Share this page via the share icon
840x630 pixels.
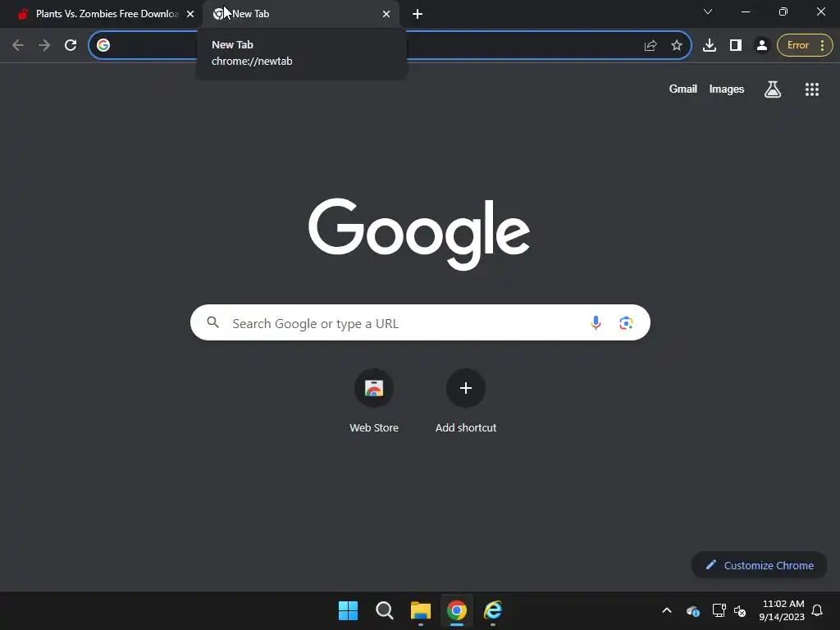tap(651, 45)
